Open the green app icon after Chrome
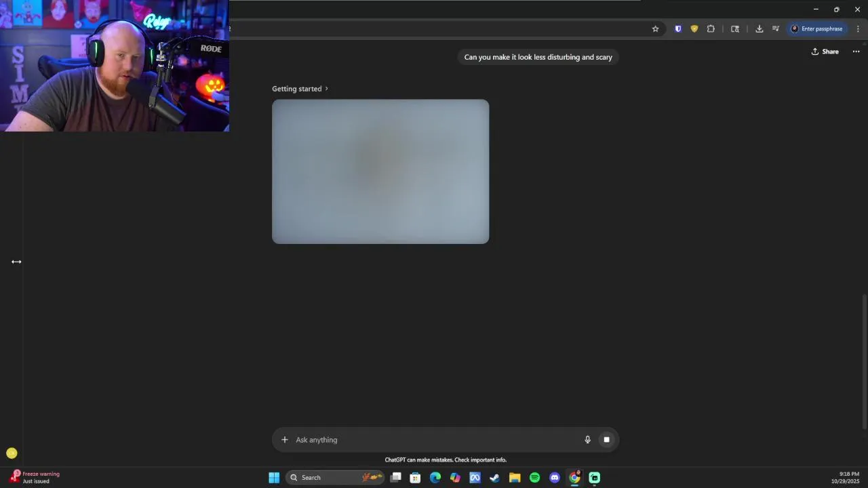Viewport: 868px width, 488px height. click(x=595, y=478)
